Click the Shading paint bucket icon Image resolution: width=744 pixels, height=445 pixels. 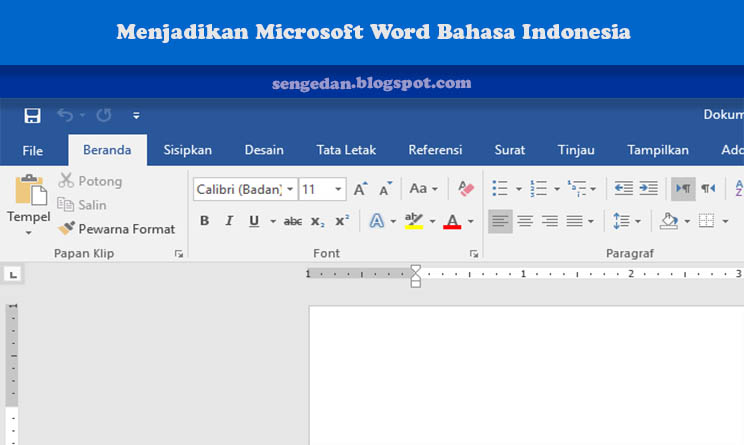(x=669, y=221)
